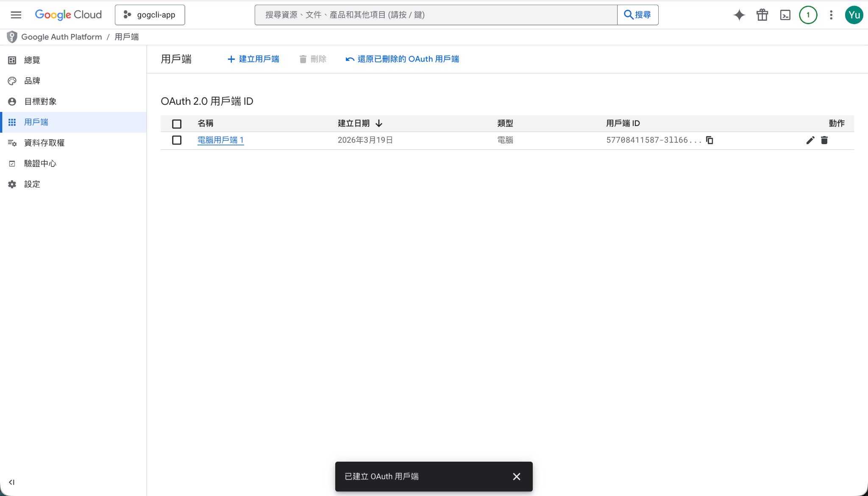Copy the client ID to clipboard
This screenshot has height=496, width=868.
[709, 140]
